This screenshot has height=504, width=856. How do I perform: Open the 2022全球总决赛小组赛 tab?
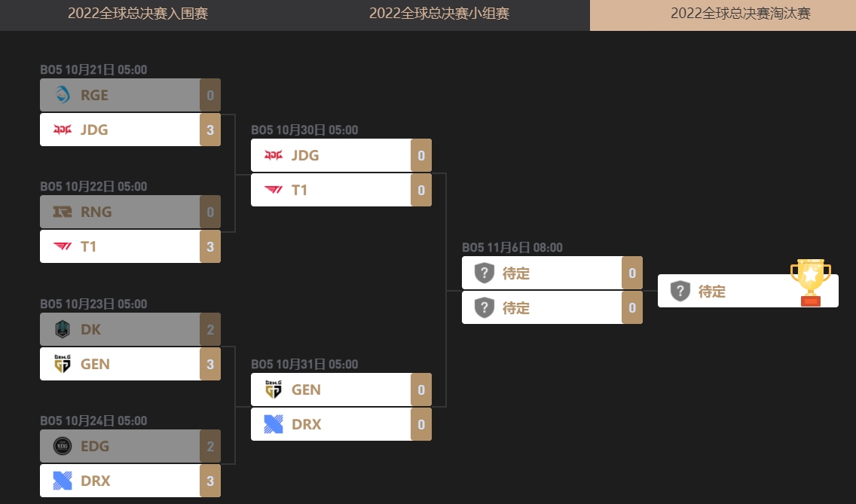438,14
